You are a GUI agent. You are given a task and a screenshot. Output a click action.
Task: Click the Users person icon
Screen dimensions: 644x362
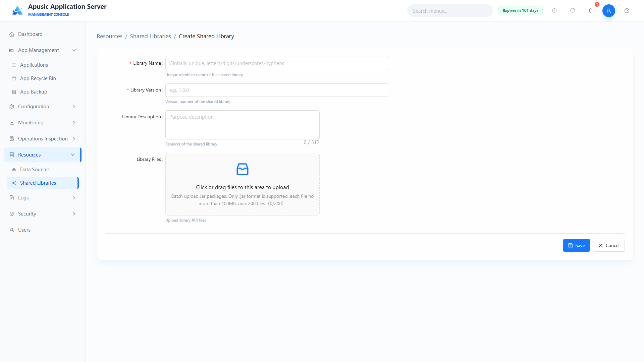coord(12,230)
